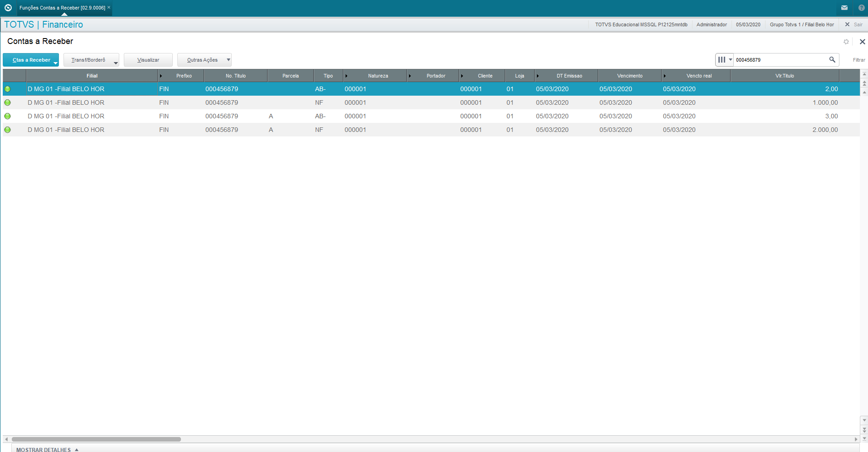Viewport: 868px width, 452px height.
Task: Open the Ctas a Receber dropdown arrow
Action: click(x=55, y=63)
